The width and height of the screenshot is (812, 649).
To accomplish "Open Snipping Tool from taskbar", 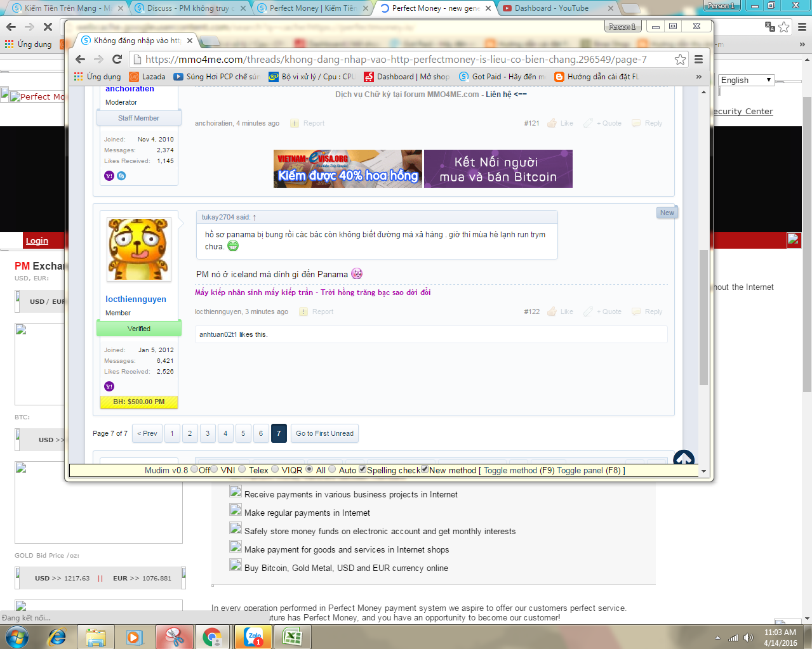I will click(x=175, y=637).
